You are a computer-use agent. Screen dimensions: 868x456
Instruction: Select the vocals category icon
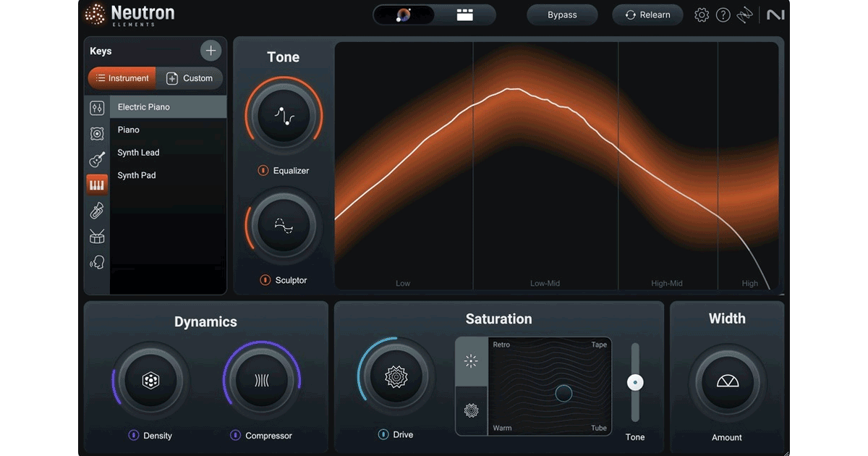coord(97,262)
